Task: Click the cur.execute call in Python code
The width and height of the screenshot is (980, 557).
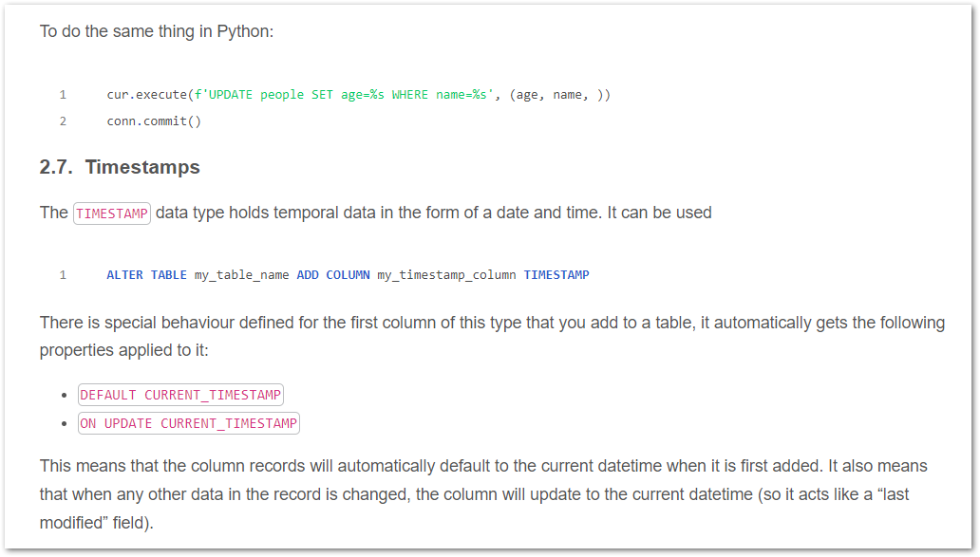Action: click(x=147, y=95)
